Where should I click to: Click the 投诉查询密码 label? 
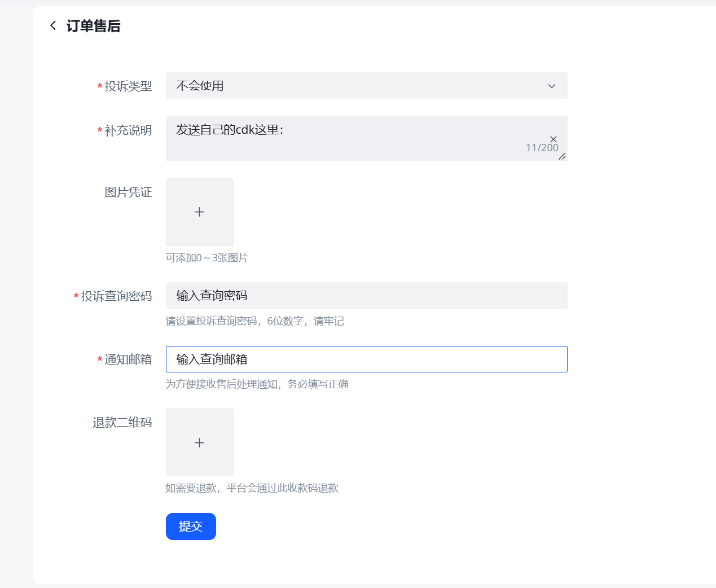click(x=116, y=296)
